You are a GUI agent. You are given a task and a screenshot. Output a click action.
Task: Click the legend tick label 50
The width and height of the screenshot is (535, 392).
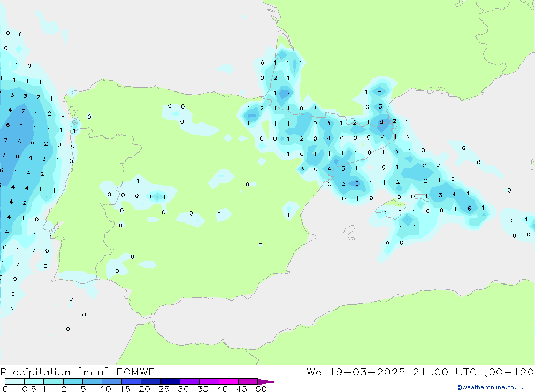pyautogui.click(x=261, y=389)
